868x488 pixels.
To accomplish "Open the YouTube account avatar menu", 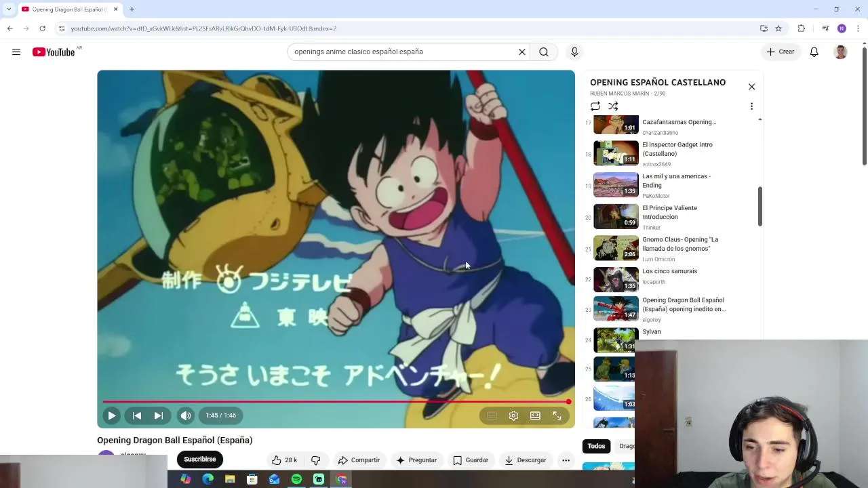I will tap(840, 52).
